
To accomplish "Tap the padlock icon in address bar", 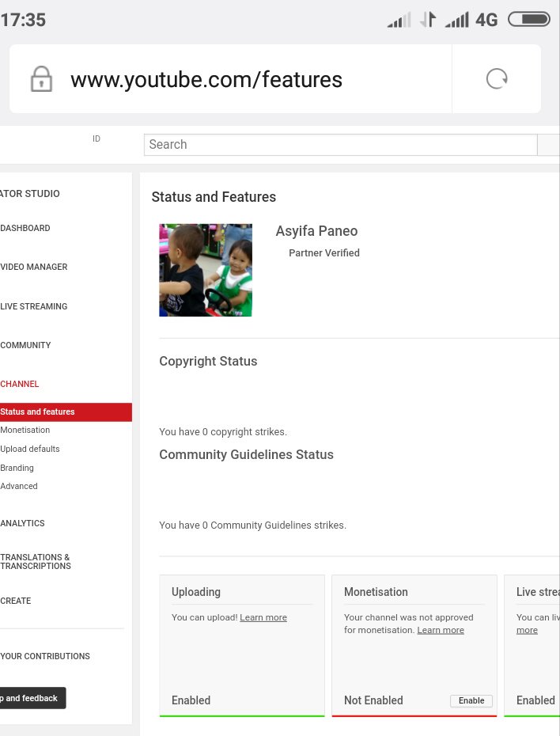I will click(x=41, y=79).
